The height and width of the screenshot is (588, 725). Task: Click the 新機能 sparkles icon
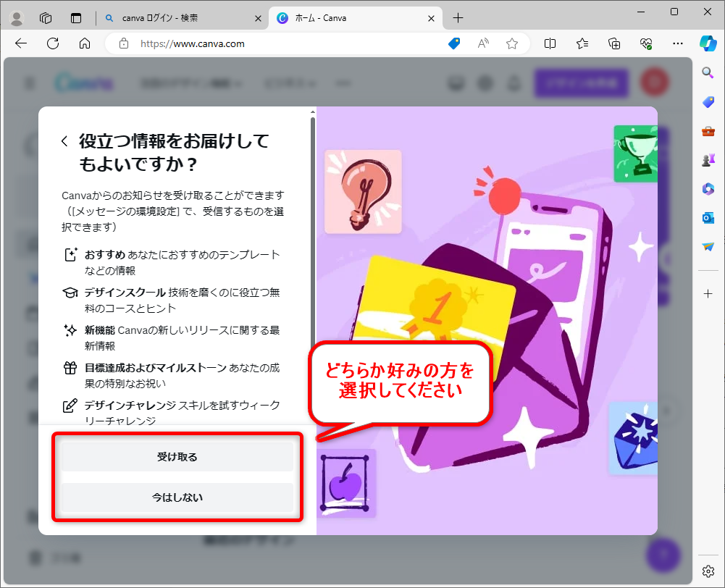tap(70, 330)
